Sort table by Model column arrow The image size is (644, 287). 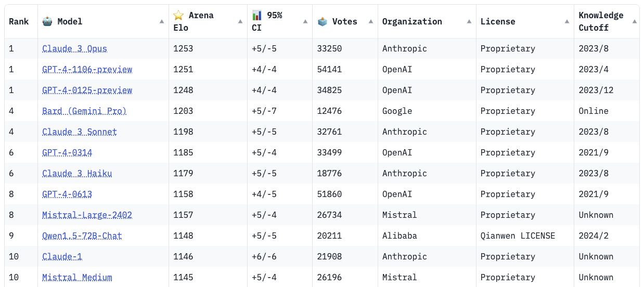tap(162, 21)
